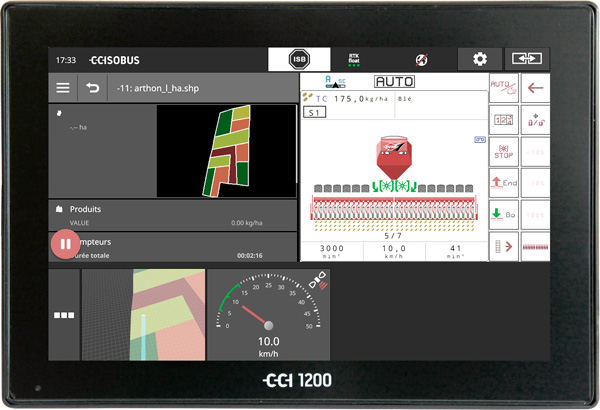The width and height of the screenshot is (600, 410).
Task: Select the S1 seed hopper indicator
Action: pos(314,114)
